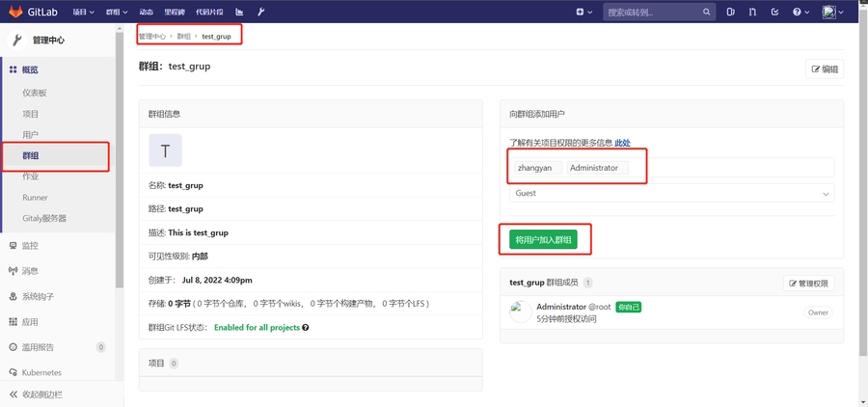Open the to-do list checkmark icon
This screenshot has height=407, width=868.
click(775, 12)
